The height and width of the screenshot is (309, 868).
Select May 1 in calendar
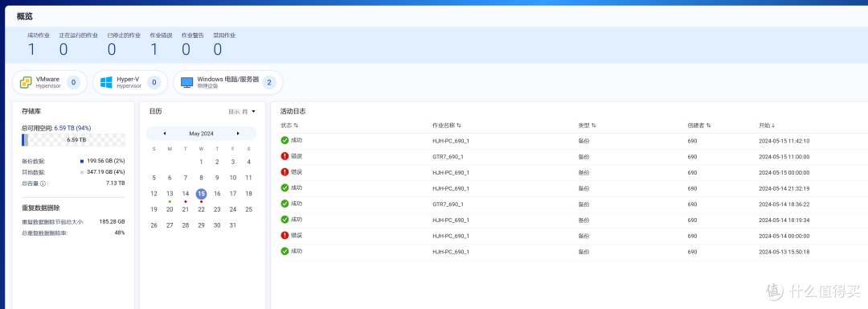[x=202, y=162]
